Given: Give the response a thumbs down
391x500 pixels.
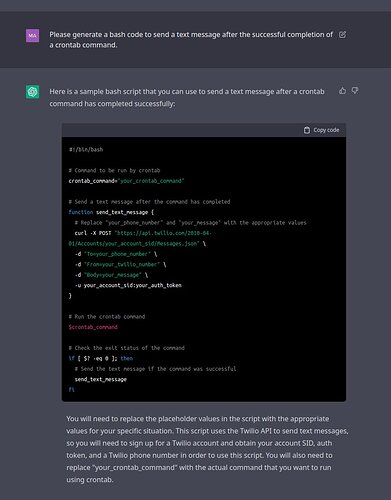Looking at the screenshot, I should (x=355, y=90).
